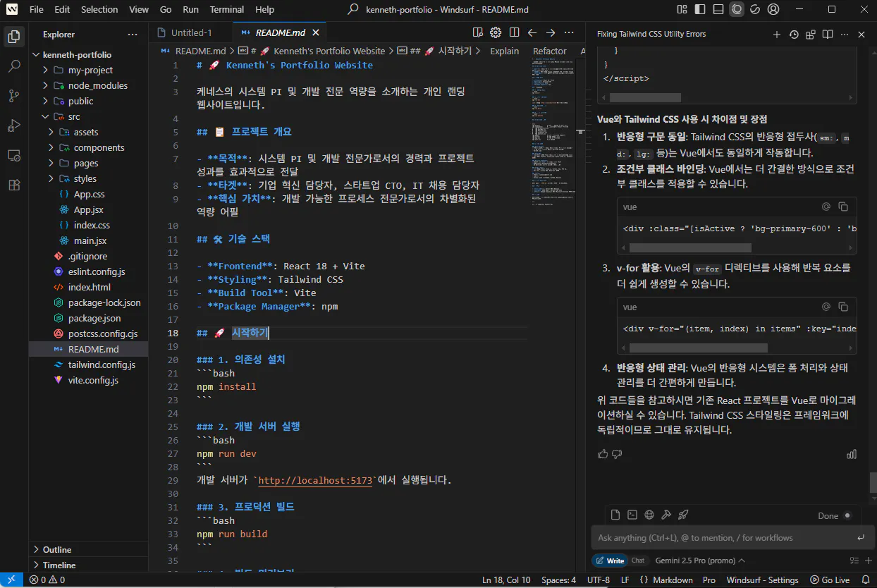Open Cascade conversation history clock icon
This screenshot has width=877, height=588.
tap(794, 34)
